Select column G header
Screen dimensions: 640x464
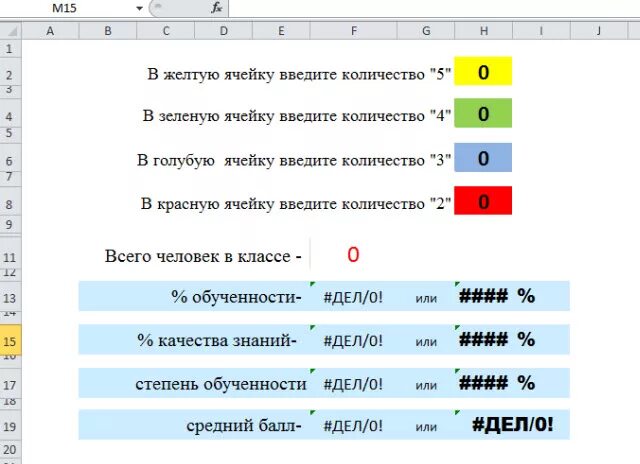(426, 31)
